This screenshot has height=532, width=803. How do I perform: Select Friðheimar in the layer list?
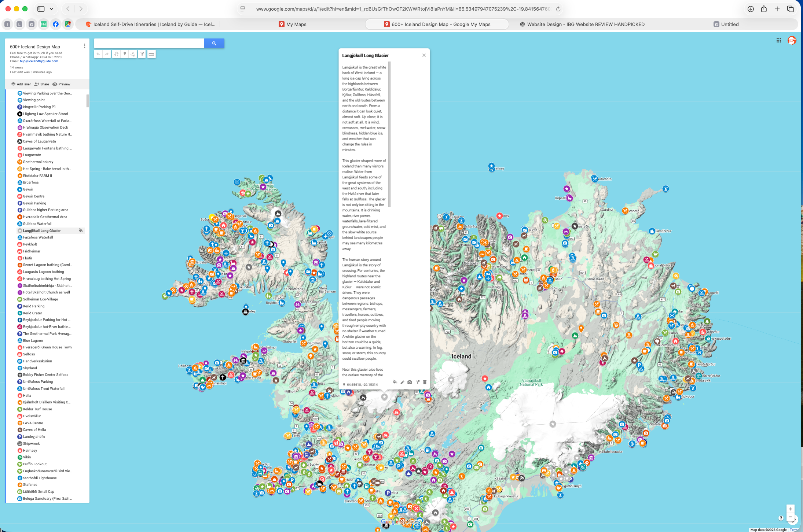coord(32,251)
